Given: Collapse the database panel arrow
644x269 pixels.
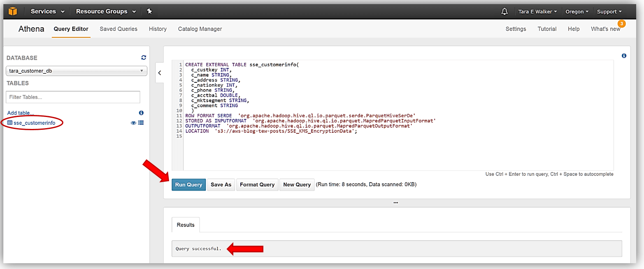Looking at the screenshot, I should coord(160,73).
